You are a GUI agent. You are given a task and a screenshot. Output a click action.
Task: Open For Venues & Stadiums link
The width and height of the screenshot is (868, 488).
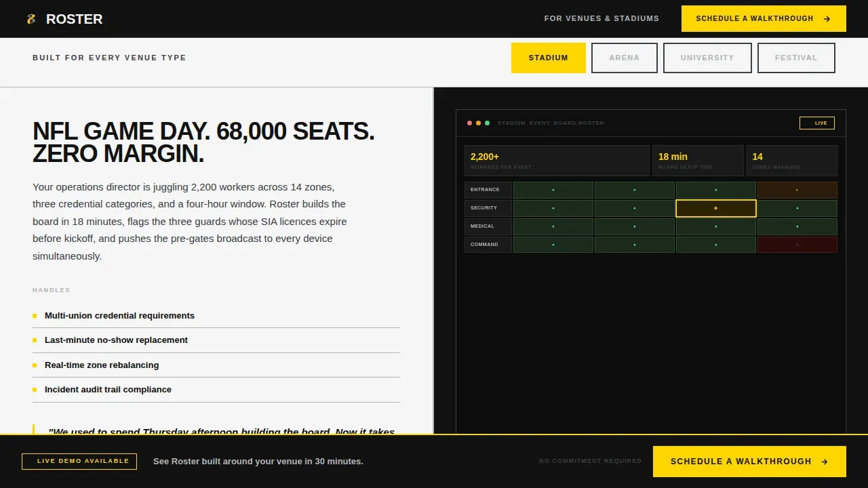tap(601, 18)
